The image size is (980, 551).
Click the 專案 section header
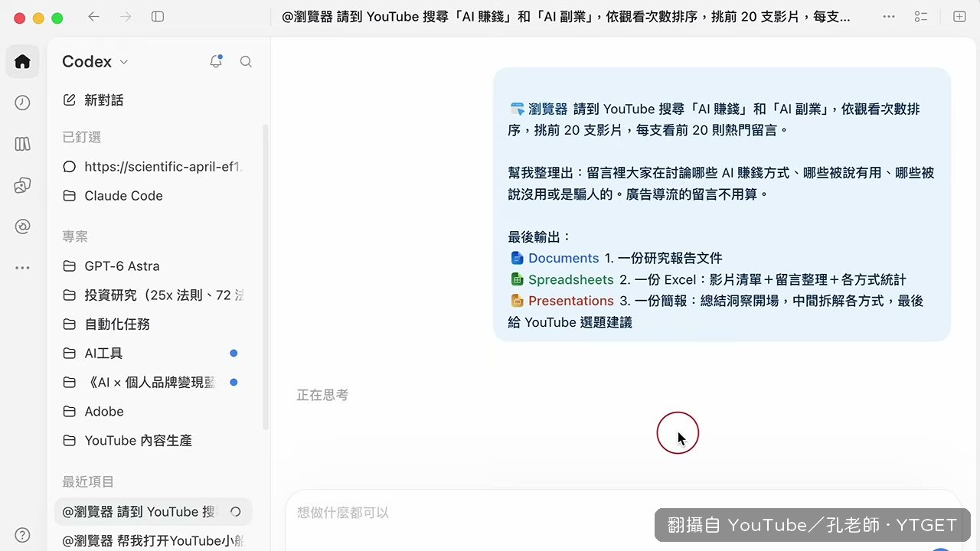pyautogui.click(x=75, y=236)
